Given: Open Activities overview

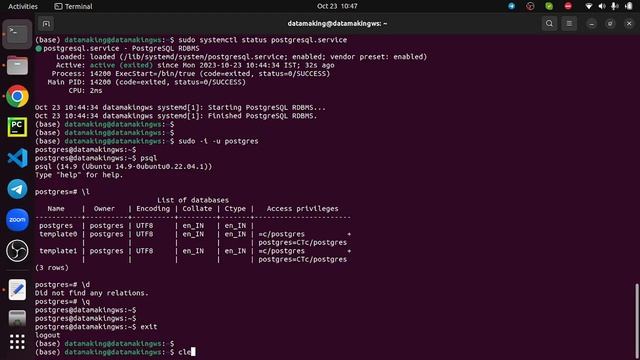Looking at the screenshot, I should (x=23, y=6).
